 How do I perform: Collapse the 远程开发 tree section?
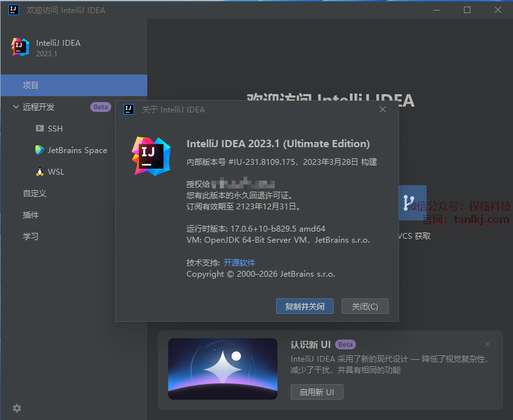pos(15,107)
